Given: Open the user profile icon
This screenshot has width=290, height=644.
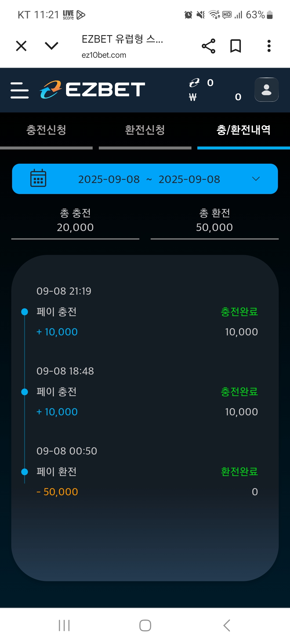Looking at the screenshot, I should click(266, 90).
